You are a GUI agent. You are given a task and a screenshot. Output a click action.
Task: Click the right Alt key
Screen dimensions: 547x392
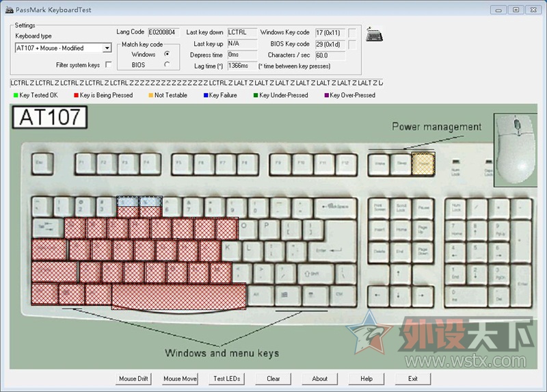tap(260, 296)
